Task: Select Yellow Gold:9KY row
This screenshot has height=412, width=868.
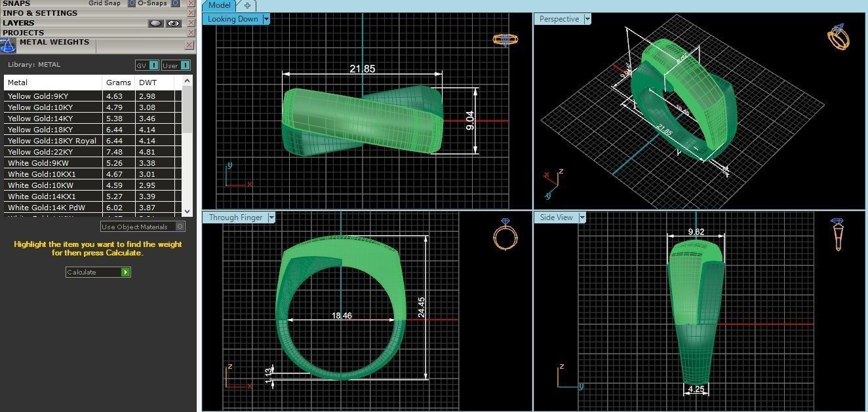Action: point(92,96)
